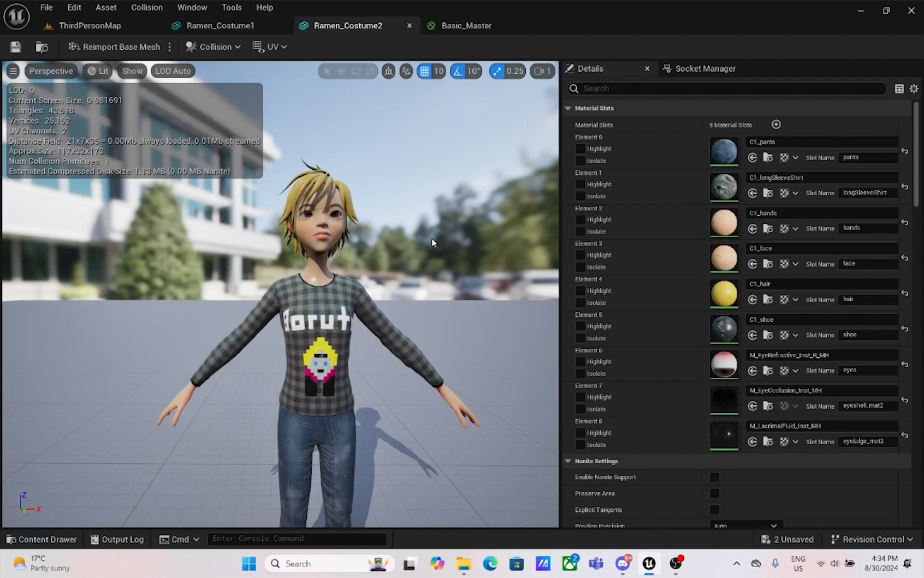Open the viewport options hamburger menu
The width and height of the screenshot is (924, 578).
pyautogui.click(x=13, y=71)
